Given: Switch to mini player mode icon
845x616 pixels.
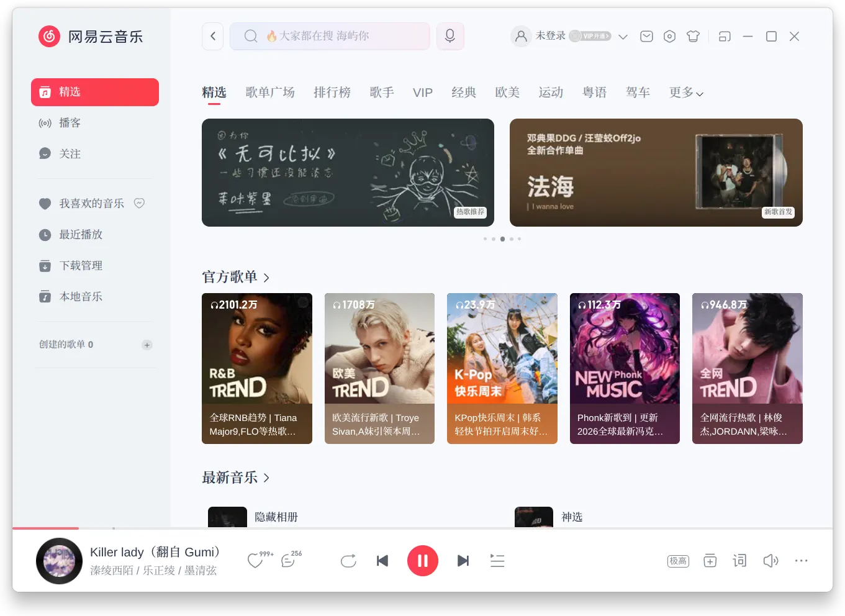Looking at the screenshot, I should coord(725,37).
